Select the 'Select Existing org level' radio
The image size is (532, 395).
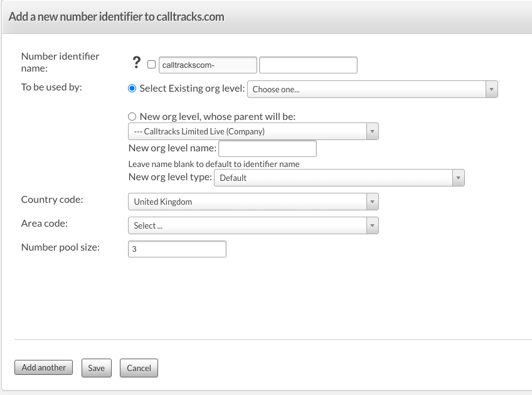point(132,89)
